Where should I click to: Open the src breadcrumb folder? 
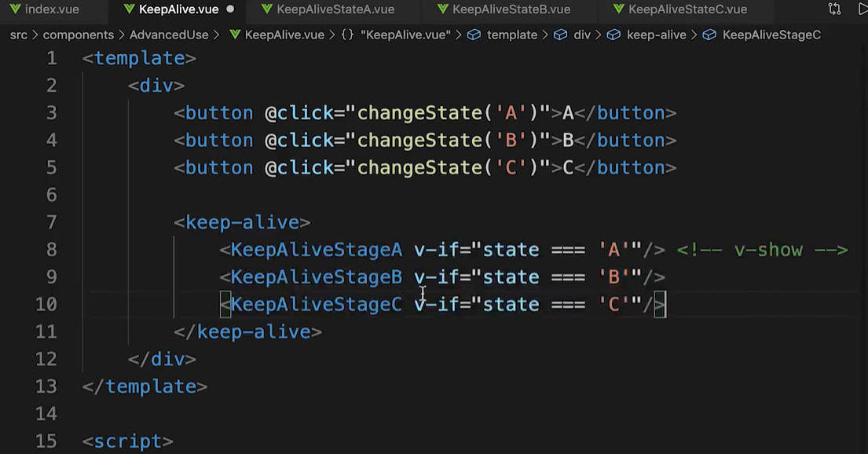pyautogui.click(x=18, y=35)
